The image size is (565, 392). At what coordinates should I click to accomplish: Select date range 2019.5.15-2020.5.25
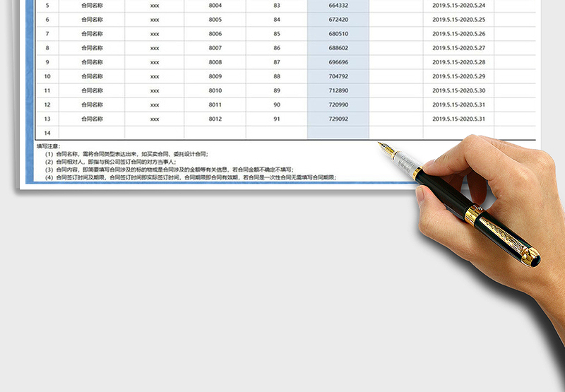458,20
